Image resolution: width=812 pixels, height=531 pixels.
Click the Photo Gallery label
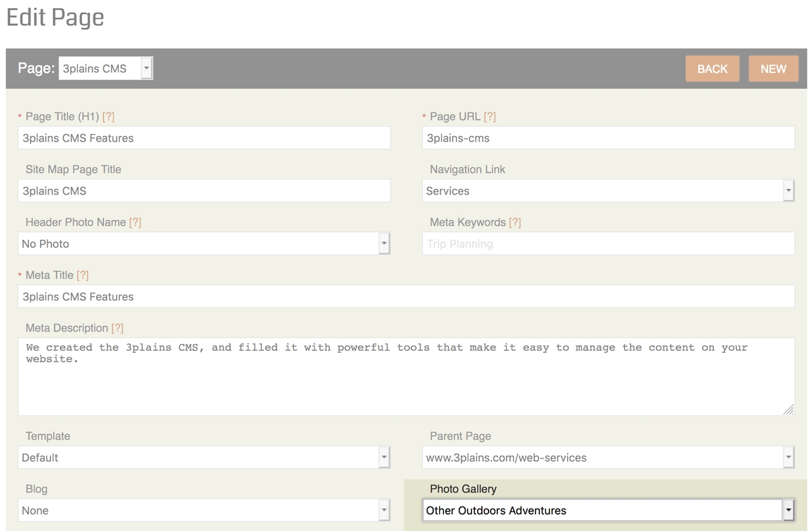coord(463,489)
